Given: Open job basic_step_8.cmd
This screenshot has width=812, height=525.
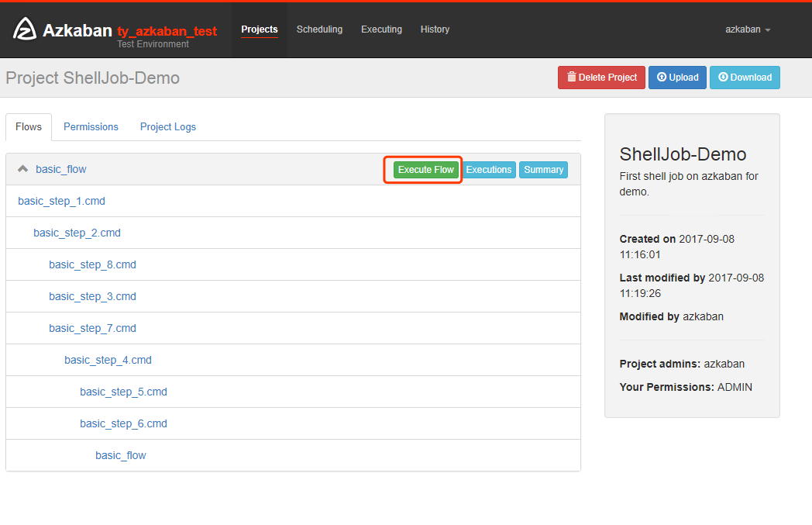Looking at the screenshot, I should 93,265.
